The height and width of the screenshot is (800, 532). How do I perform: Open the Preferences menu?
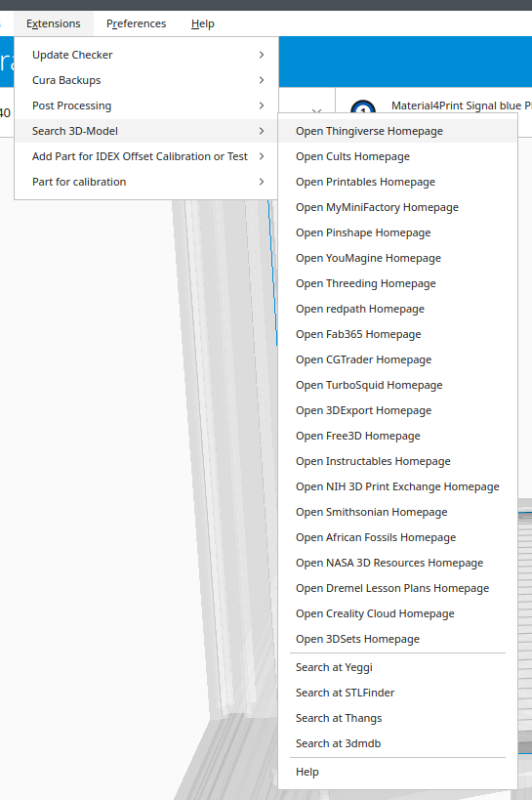coord(137,24)
